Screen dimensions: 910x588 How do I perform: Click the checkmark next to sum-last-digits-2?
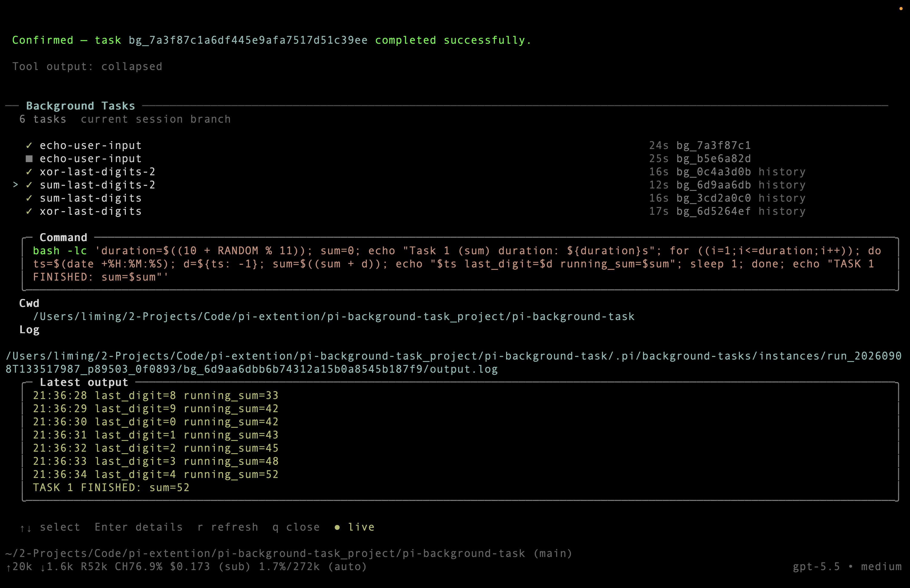[x=29, y=185]
